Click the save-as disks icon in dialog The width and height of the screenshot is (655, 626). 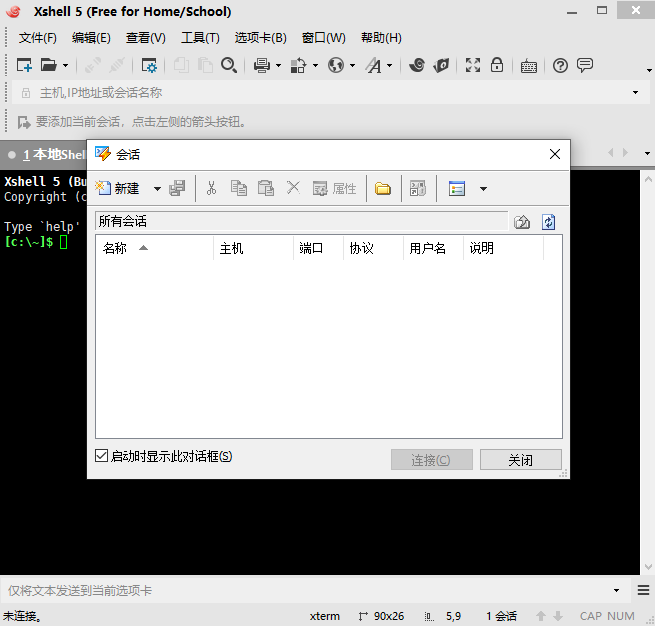pos(177,188)
